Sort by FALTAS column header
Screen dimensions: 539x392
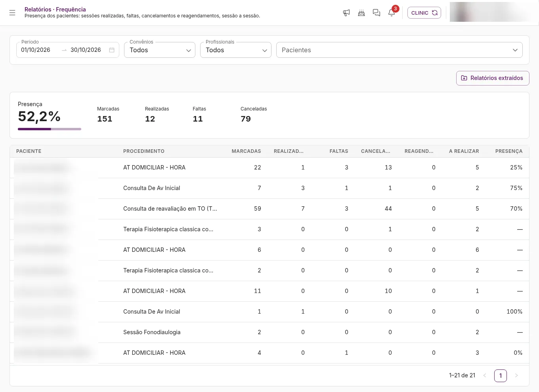339,151
